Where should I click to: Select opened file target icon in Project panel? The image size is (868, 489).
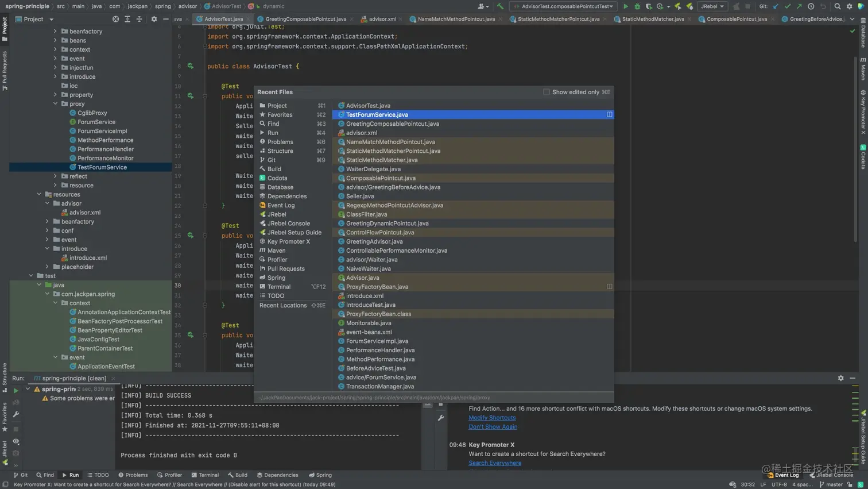[115, 19]
